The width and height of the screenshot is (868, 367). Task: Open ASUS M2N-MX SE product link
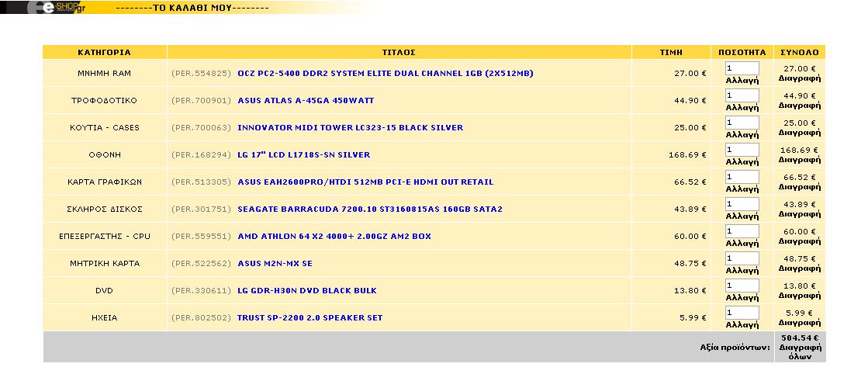(x=275, y=263)
